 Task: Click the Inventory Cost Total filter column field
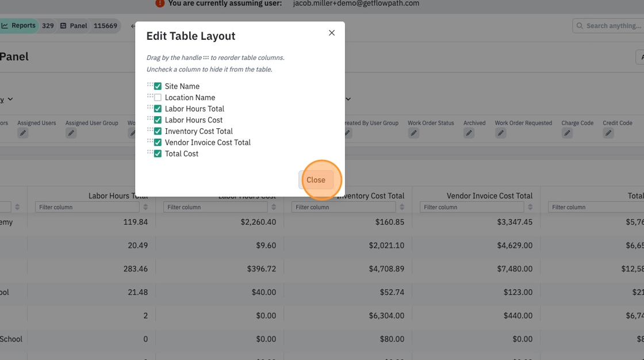[x=343, y=207]
